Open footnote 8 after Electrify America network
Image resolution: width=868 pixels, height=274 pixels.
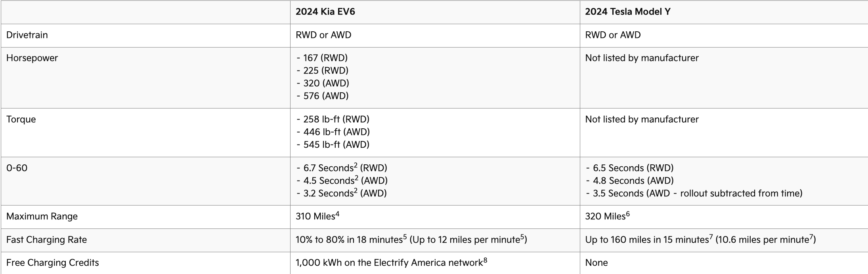[485, 261]
